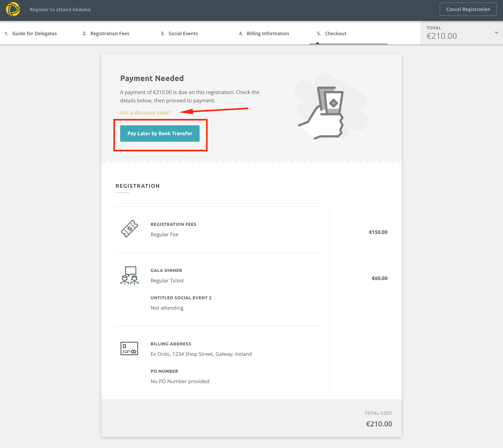Select the Checkout step tab

point(335,33)
